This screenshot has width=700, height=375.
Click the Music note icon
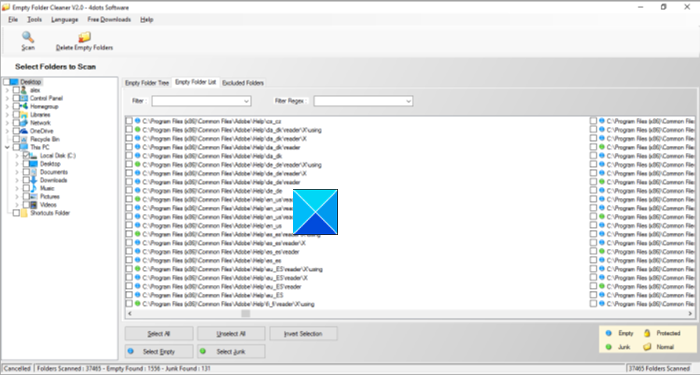pyautogui.click(x=33, y=188)
